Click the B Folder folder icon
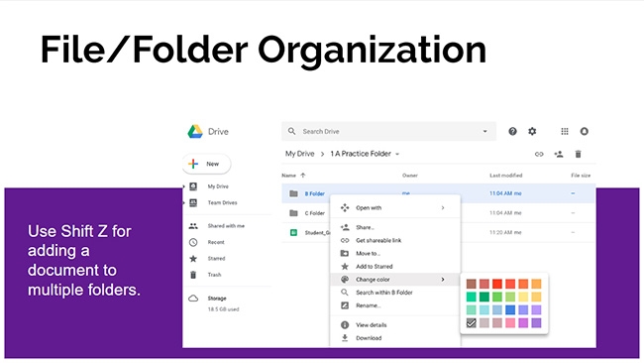 (293, 193)
